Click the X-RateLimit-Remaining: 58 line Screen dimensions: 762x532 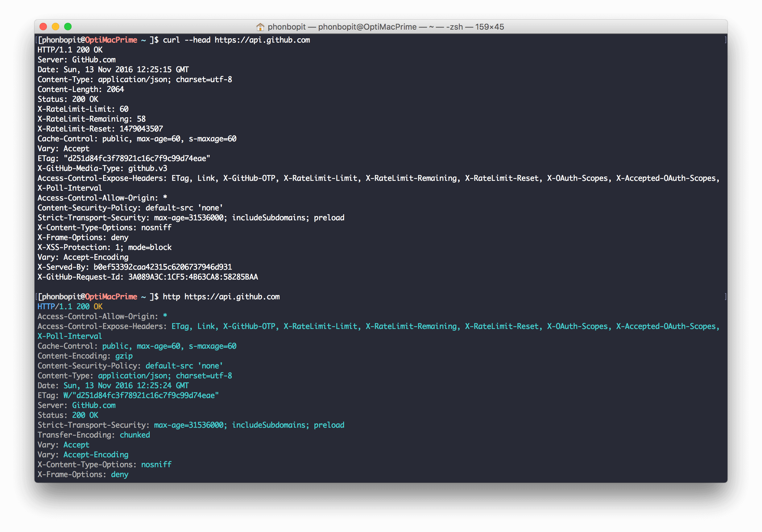(x=91, y=119)
